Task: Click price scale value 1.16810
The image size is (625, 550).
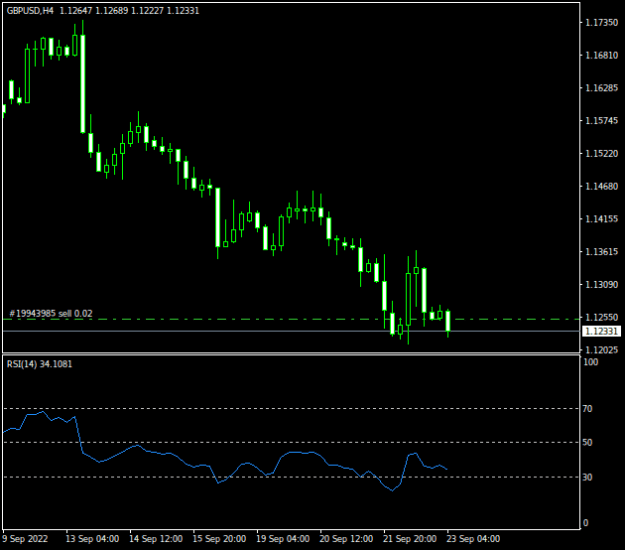Action: pos(601,55)
